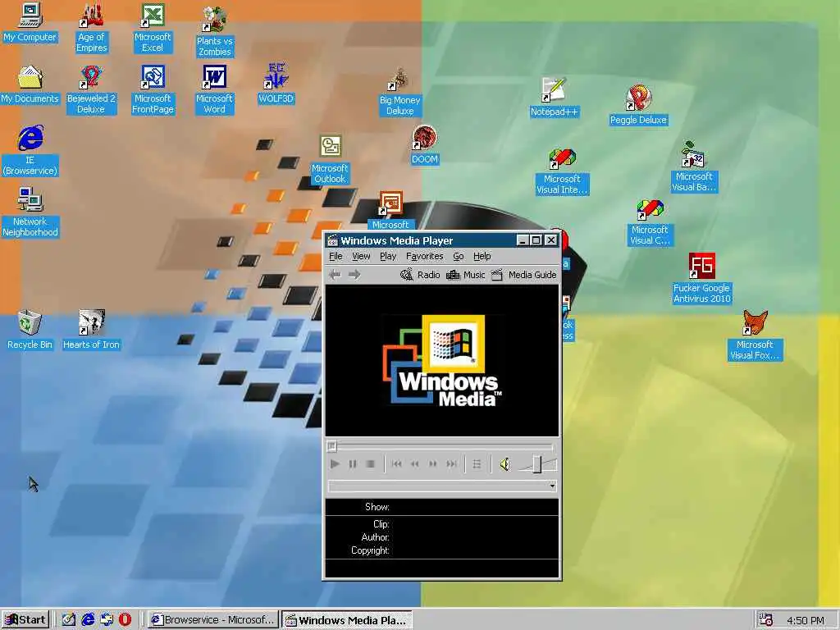Select the Microsoft Excel shortcut
The height and width of the screenshot is (630, 840).
153,27
